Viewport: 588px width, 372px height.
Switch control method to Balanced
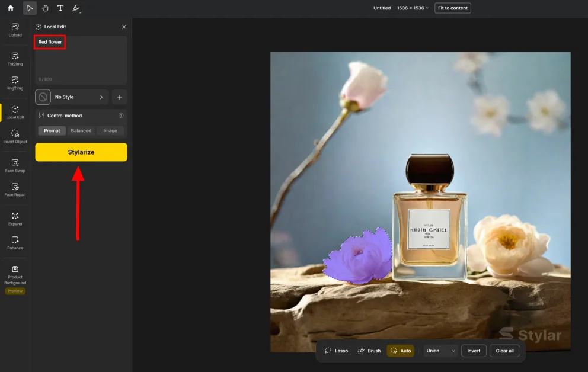click(x=81, y=131)
